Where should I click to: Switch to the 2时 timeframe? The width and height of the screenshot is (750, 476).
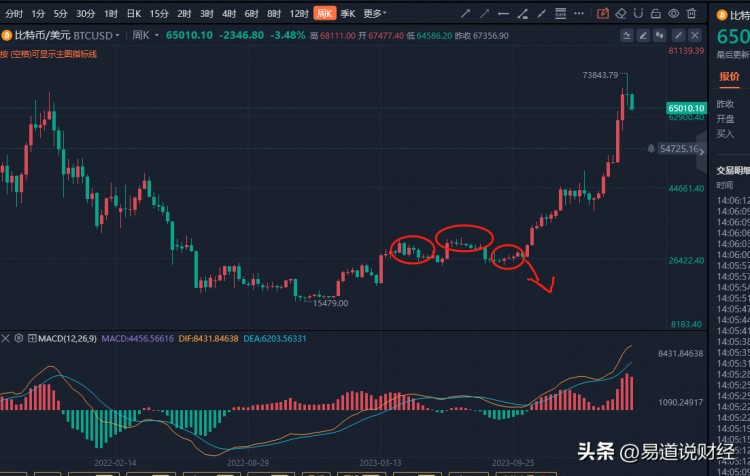coord(184,14)
